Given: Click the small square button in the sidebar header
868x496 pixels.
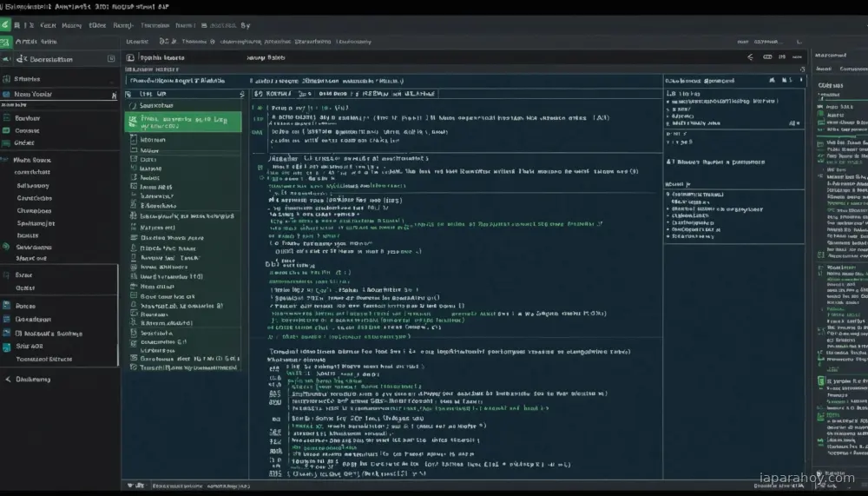Looking at the screenshot, I should [x=111, y=58].
